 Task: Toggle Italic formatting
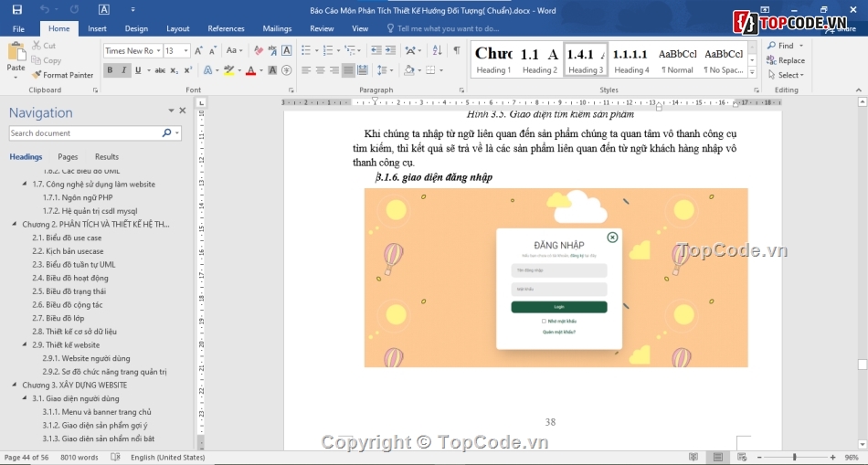[x=124, y=70]
